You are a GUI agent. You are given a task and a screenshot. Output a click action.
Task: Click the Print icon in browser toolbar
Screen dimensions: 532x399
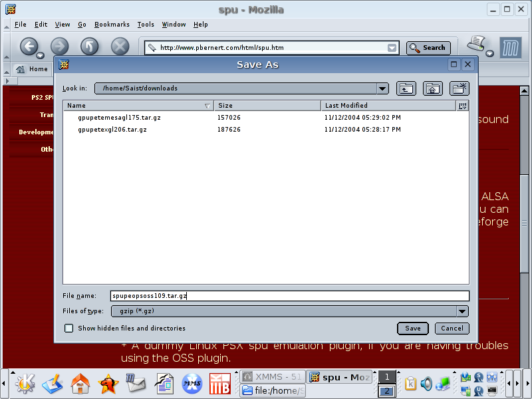click(476, 45)
